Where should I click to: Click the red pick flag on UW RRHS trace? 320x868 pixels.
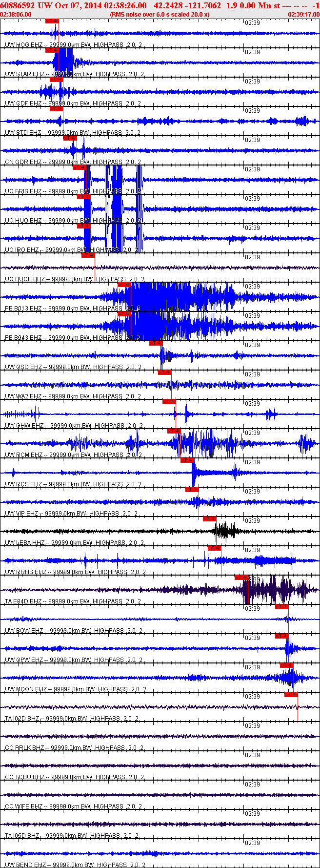215,548
